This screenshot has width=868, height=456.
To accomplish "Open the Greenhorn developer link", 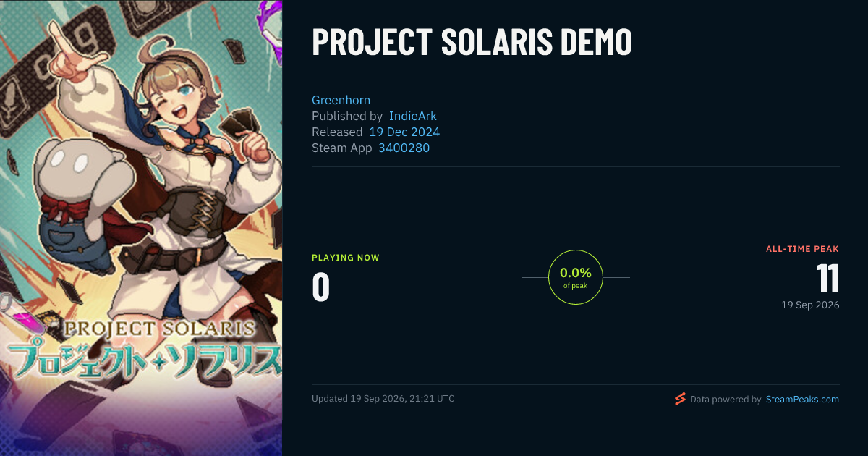I will [x=341, y=100].
